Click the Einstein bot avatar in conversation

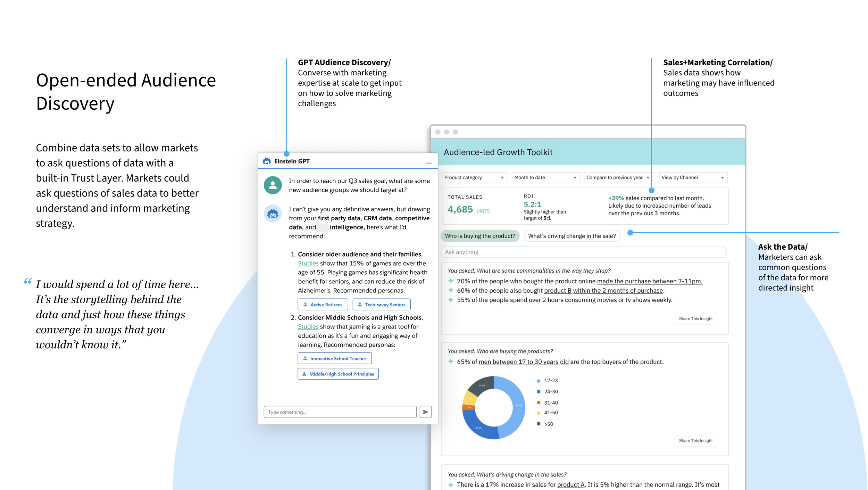coord(273,214)
